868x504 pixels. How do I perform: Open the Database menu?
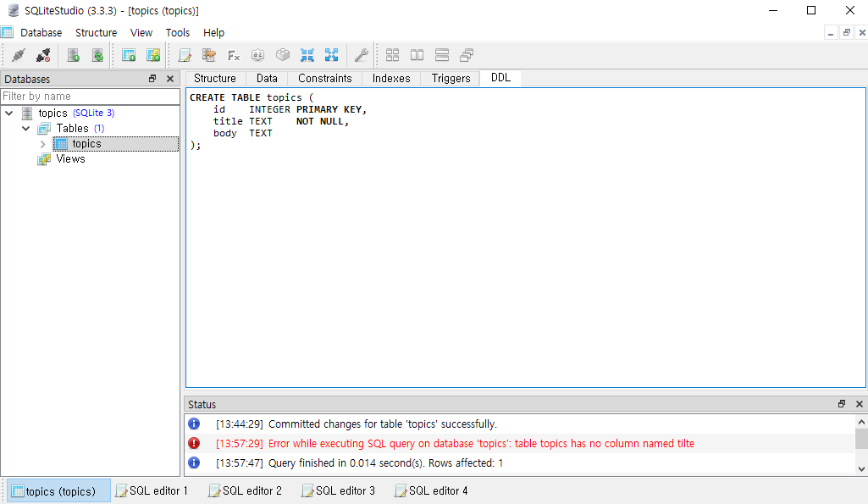41,33
